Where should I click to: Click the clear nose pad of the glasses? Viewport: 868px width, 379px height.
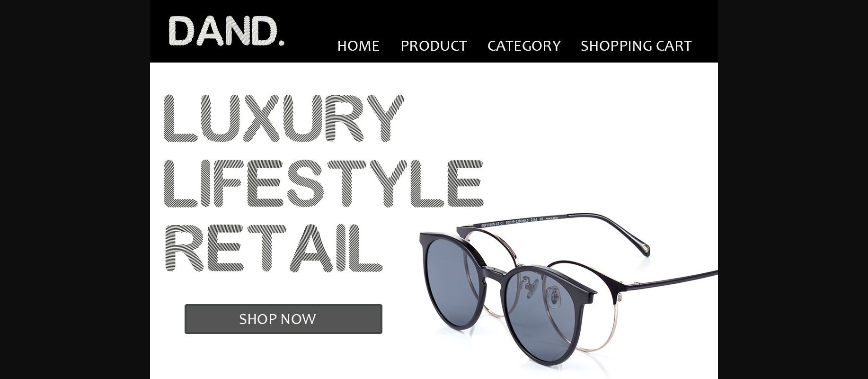553,296
